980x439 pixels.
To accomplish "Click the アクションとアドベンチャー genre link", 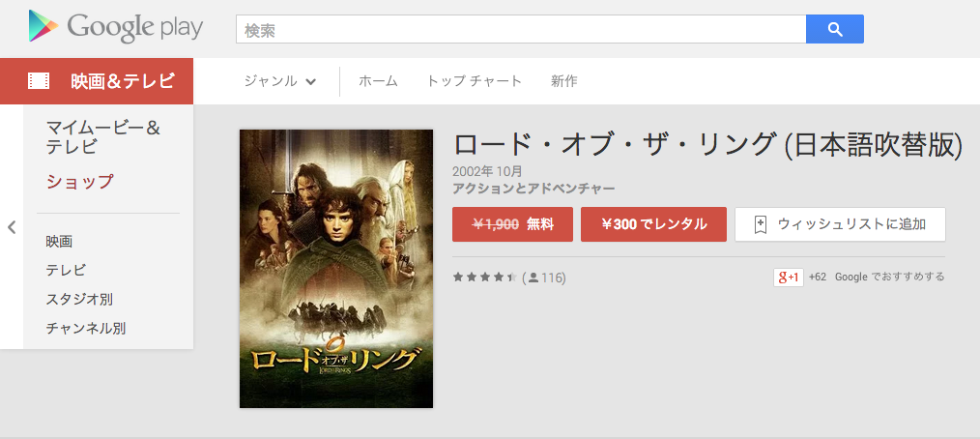I will click(x=533, y=189).
